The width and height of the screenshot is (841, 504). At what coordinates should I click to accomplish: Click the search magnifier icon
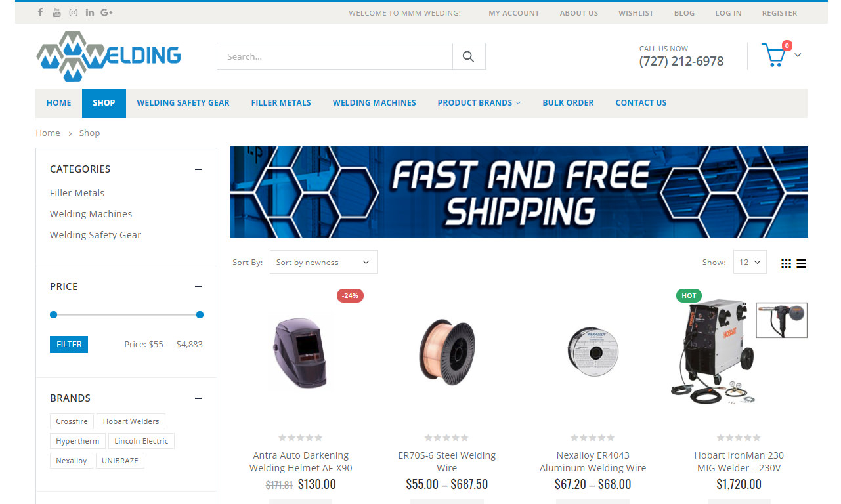469,56
